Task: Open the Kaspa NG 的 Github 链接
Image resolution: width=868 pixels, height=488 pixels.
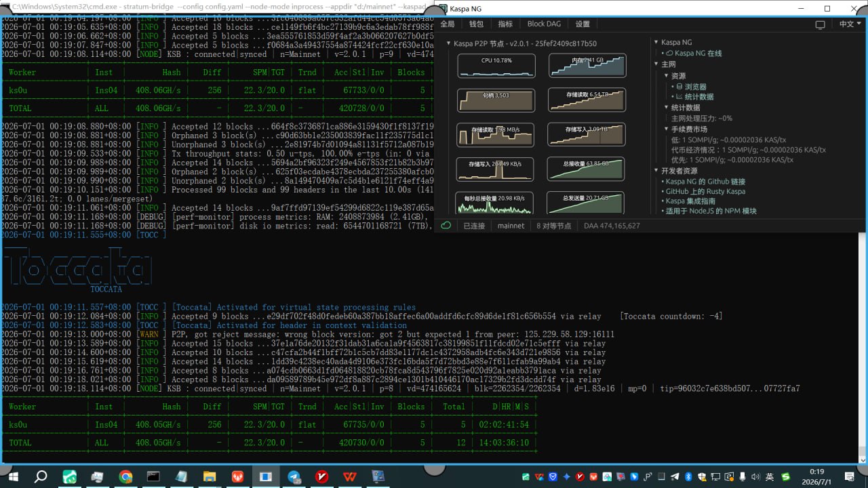Action: pos(705,181)
